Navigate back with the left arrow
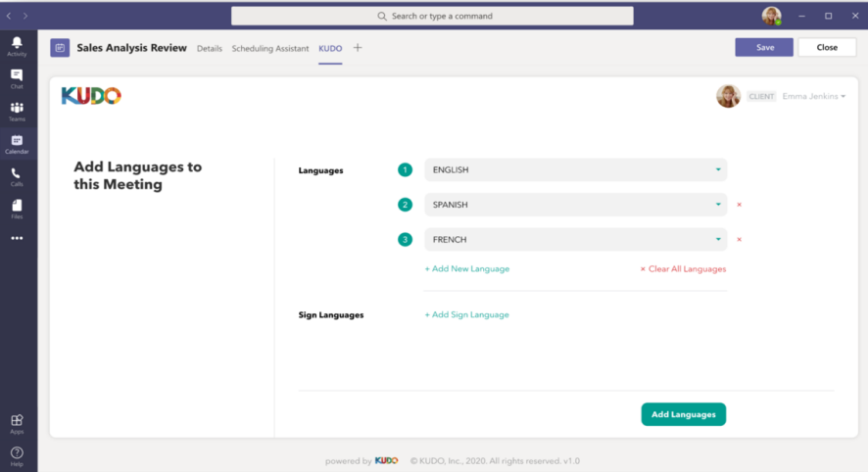 click(x=9, y=16)
